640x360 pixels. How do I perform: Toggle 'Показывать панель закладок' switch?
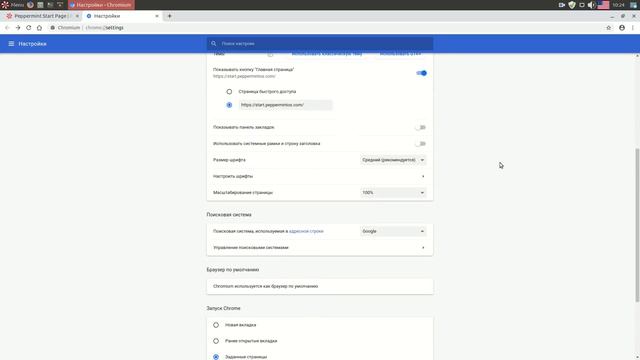420,127
